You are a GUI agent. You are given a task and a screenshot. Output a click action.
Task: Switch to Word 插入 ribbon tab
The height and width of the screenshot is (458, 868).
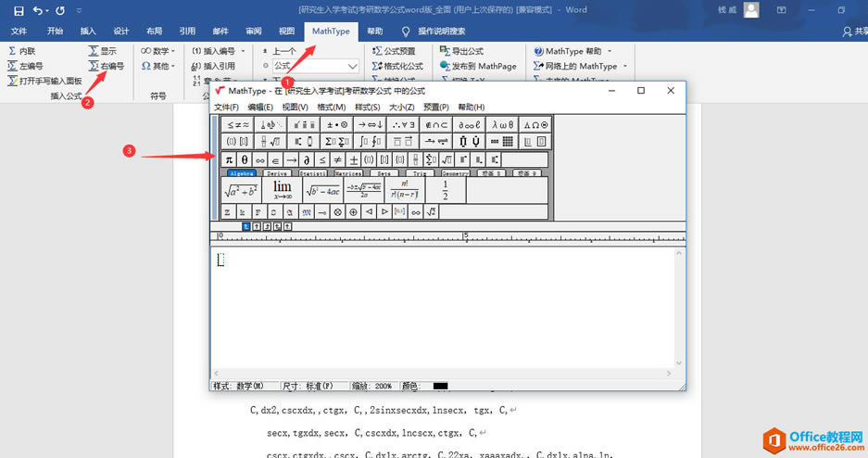88,31
